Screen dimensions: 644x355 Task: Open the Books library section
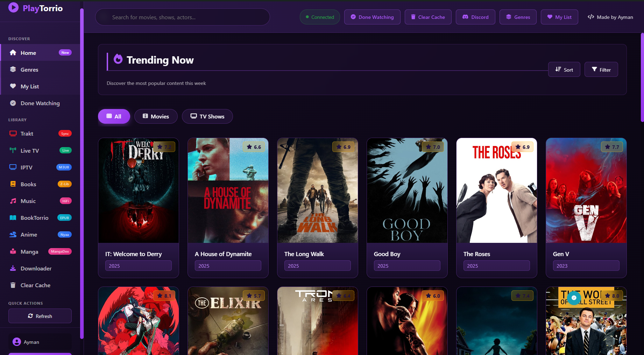(28, 184)
